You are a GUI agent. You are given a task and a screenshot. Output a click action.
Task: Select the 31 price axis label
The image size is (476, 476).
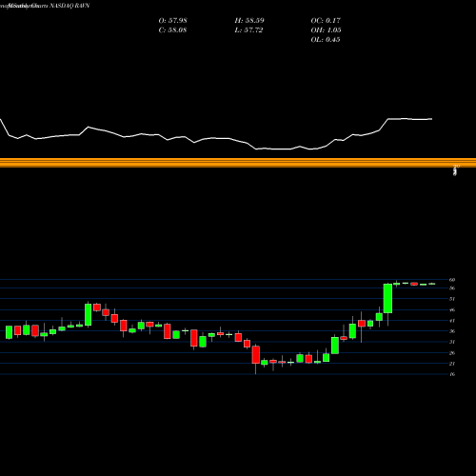(x=452, y=342)
